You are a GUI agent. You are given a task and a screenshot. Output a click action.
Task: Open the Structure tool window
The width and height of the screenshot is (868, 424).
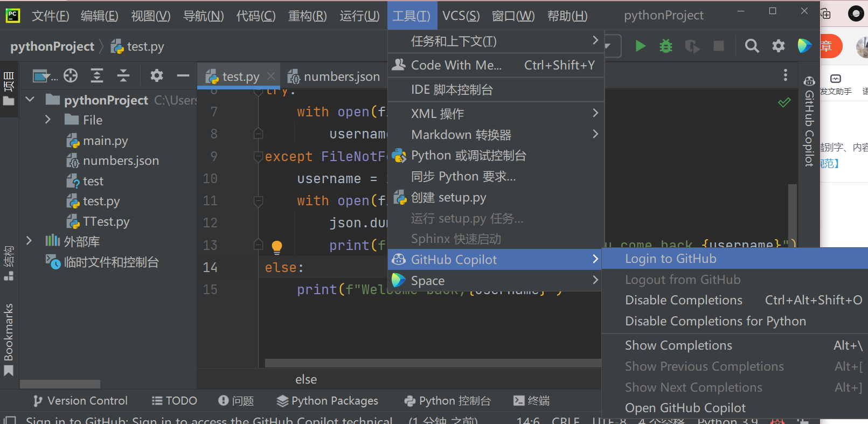(8, 263)
